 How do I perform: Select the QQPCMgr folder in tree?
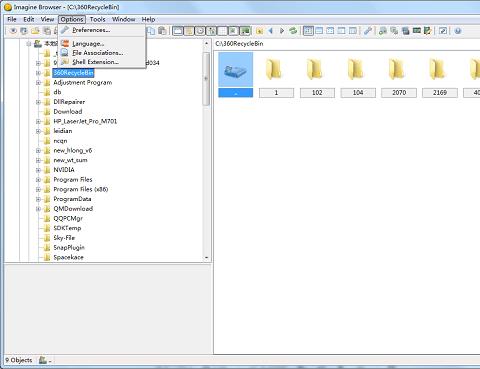point(68,218)
